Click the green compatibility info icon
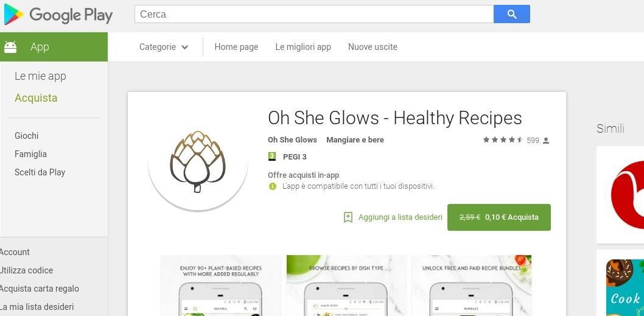Screen dimensions: 644x316 [272, 186]
